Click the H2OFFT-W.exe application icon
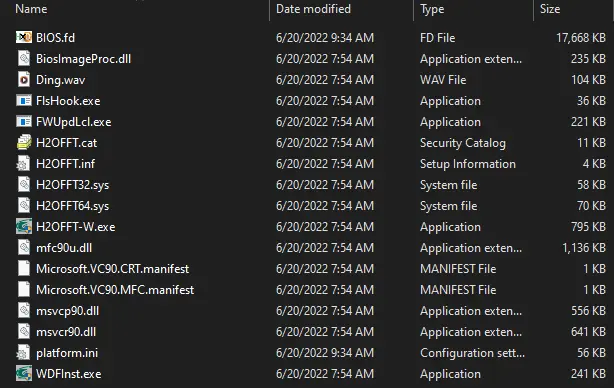This screenshot has width=614, height=388. (24, 227)
